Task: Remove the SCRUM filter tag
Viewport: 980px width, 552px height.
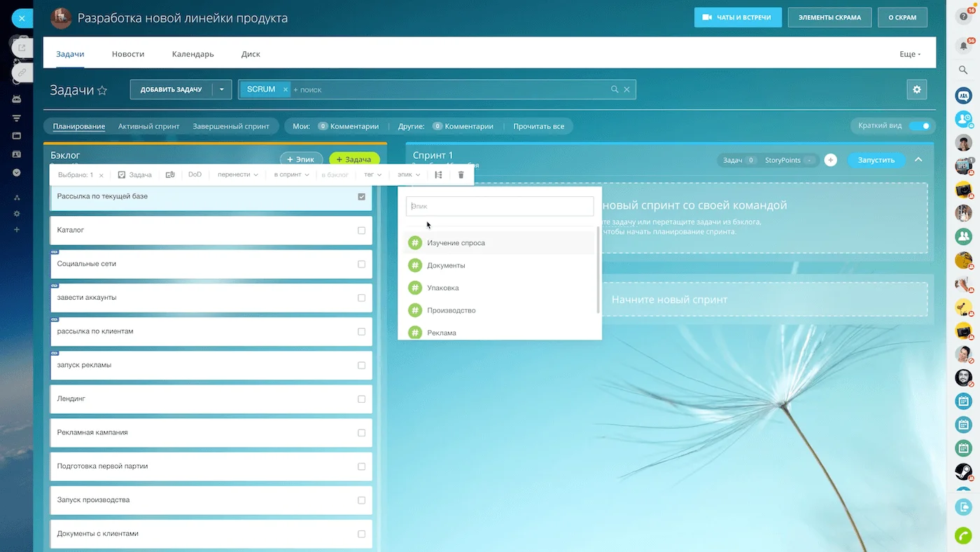Action: tap(286, 90)
